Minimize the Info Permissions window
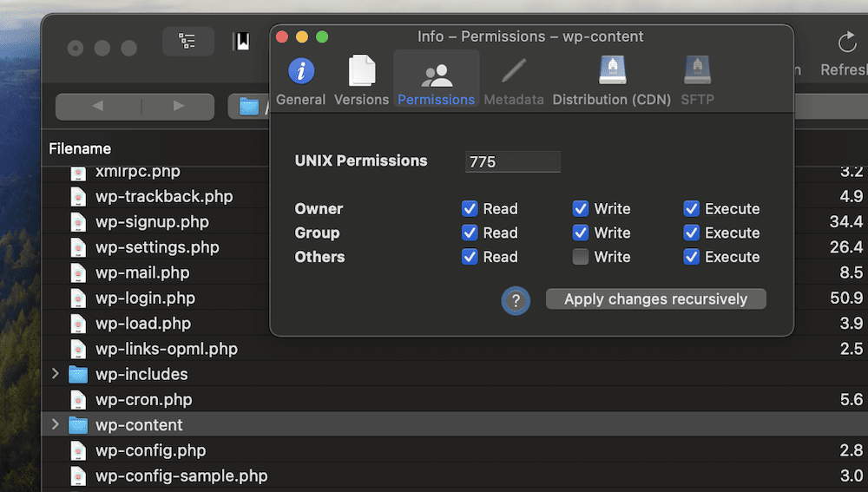Viewport: 868px width, 492px height. (x=302, y=36)
